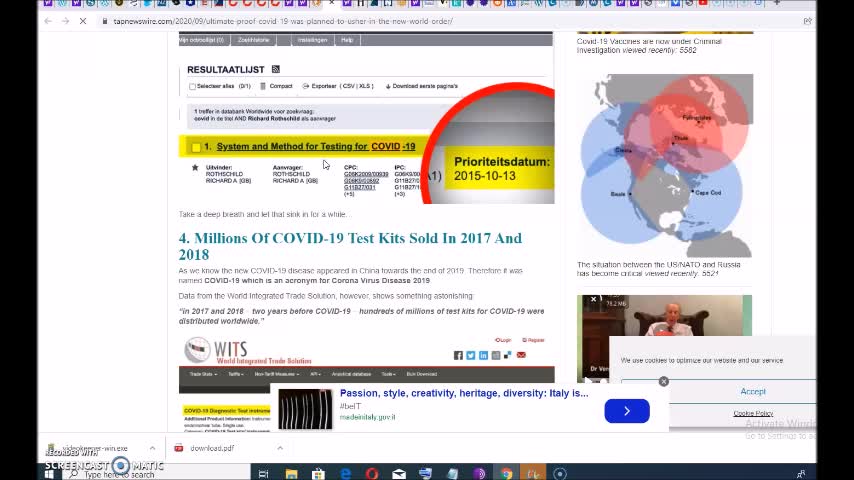This screenshot has height=480, width=854.
Task: Click the LinkedIn icon in WITS header
Action: coord(483,355)
